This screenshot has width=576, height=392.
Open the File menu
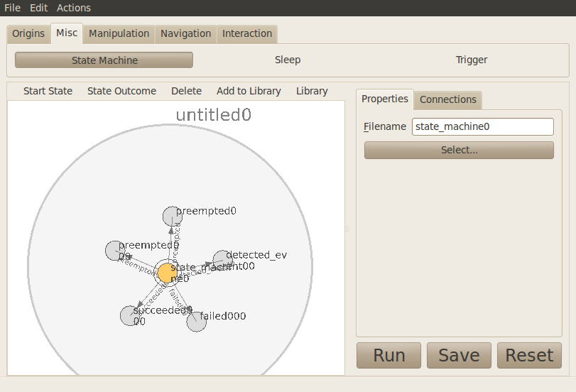point(13,8)
